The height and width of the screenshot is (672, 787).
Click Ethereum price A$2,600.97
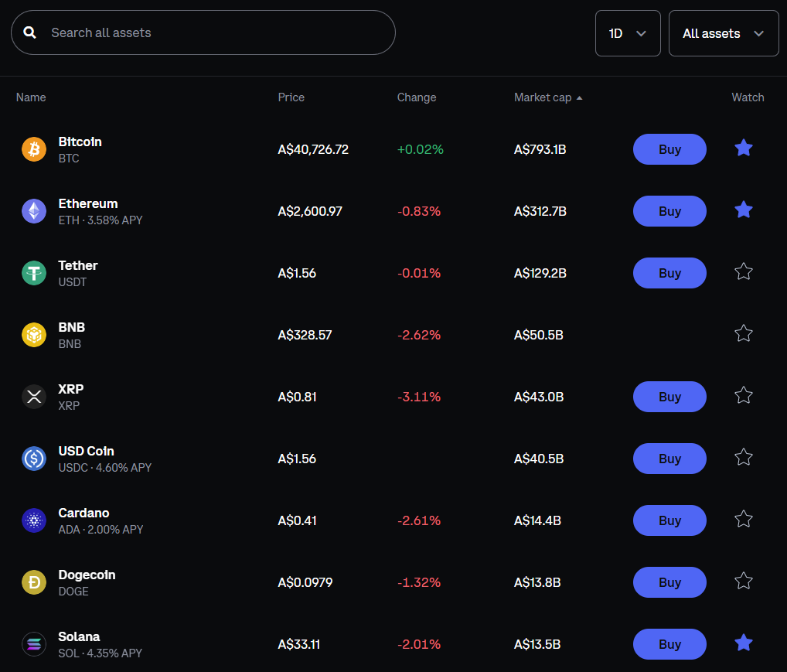pos(310,211)
